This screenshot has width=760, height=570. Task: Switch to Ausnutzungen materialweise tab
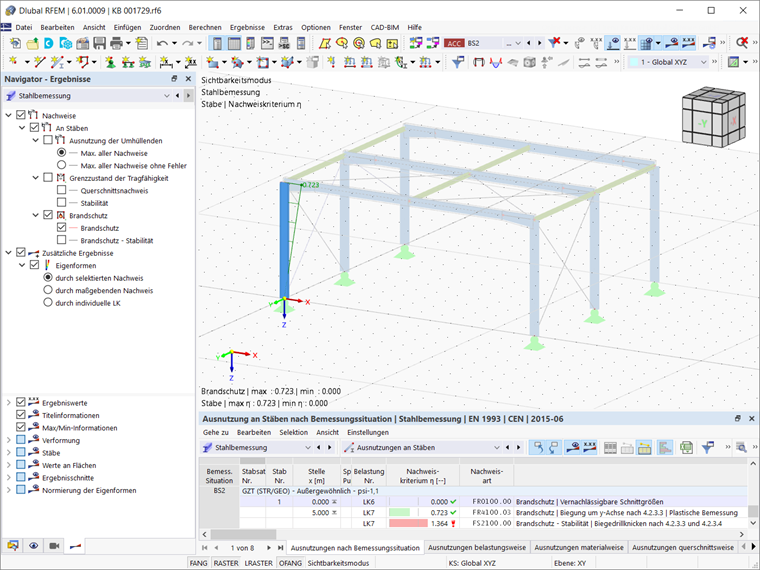[579, 547]
